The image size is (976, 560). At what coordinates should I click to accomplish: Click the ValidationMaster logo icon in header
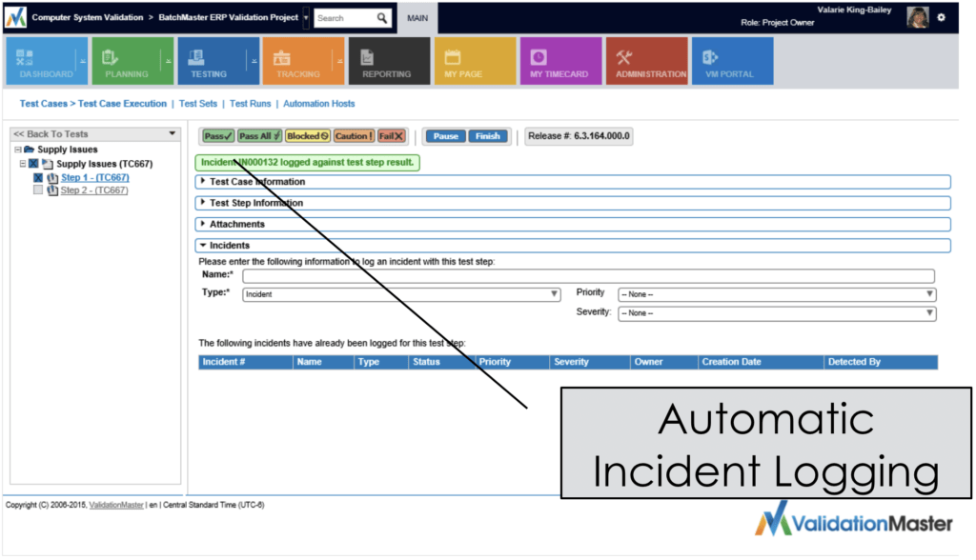click(x=15, y=17)
